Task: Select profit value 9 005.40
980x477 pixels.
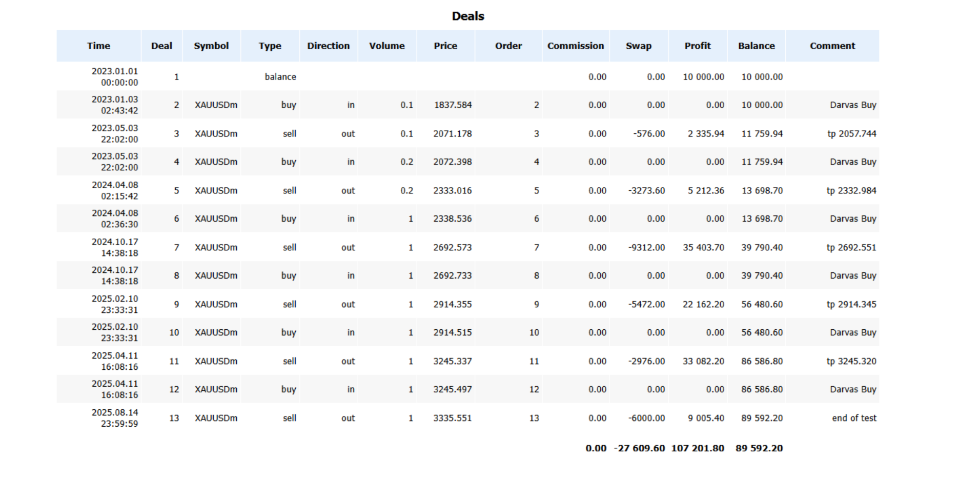Action: click(x=706, y=419)
